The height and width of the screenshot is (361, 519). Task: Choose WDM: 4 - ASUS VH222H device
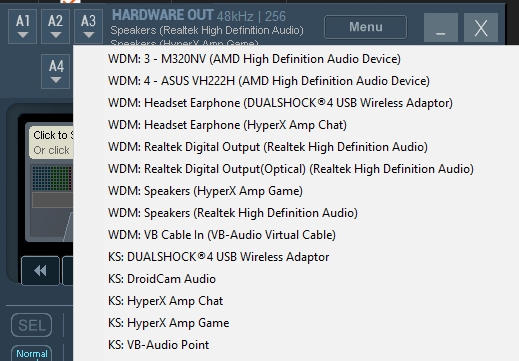(x=269, y=81)
